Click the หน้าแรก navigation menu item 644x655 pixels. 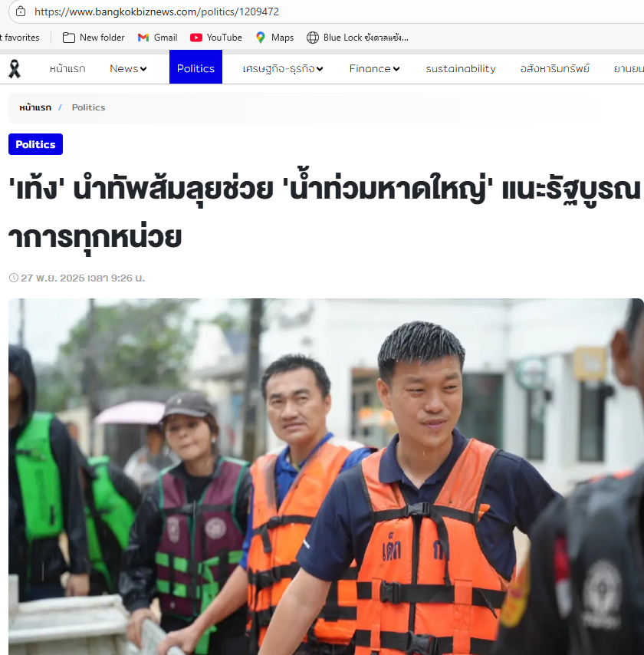[67, 68]
